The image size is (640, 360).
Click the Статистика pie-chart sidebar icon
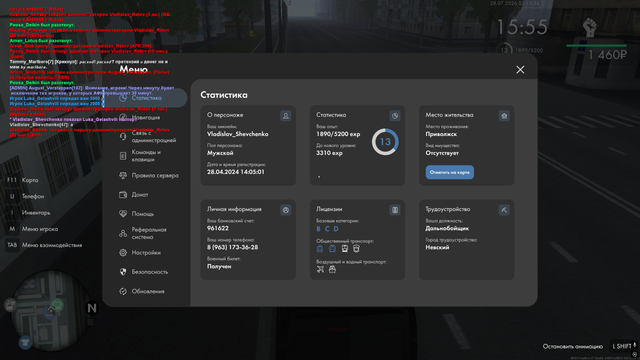(123, 98)
